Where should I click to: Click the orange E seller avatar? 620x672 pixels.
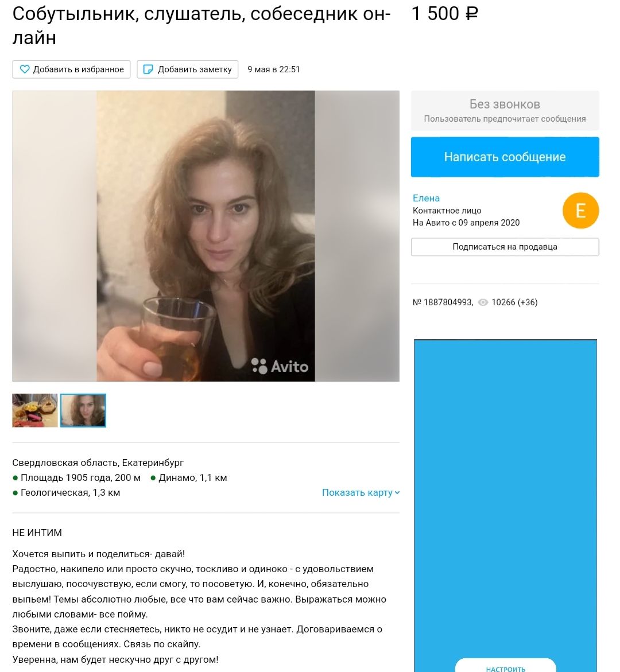(x=580, y=211)
